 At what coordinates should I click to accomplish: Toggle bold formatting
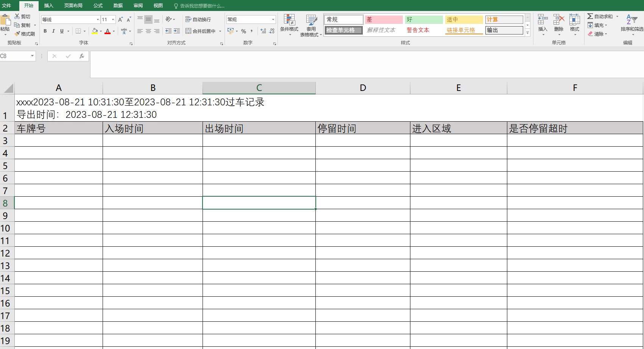45,31
